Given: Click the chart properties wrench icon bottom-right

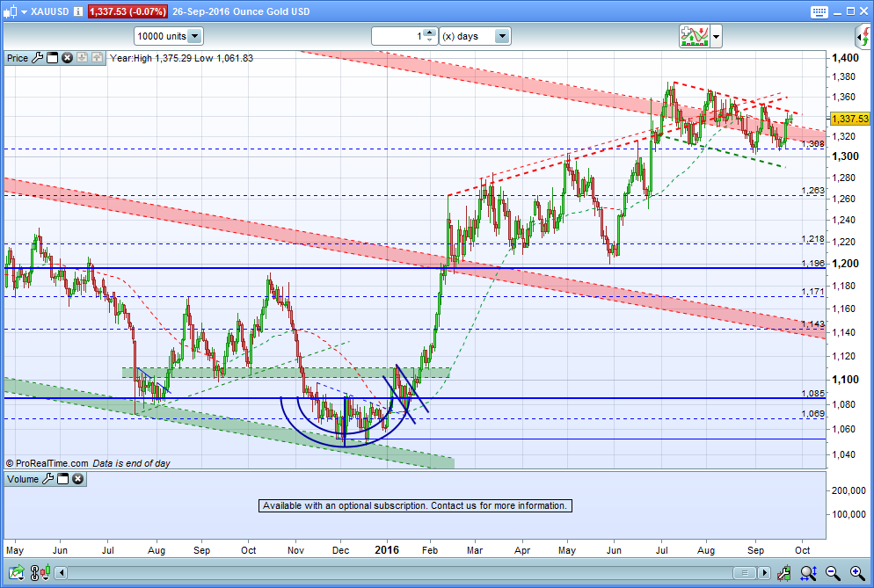Looking at the screenshot, I should (x=784, y=572).
